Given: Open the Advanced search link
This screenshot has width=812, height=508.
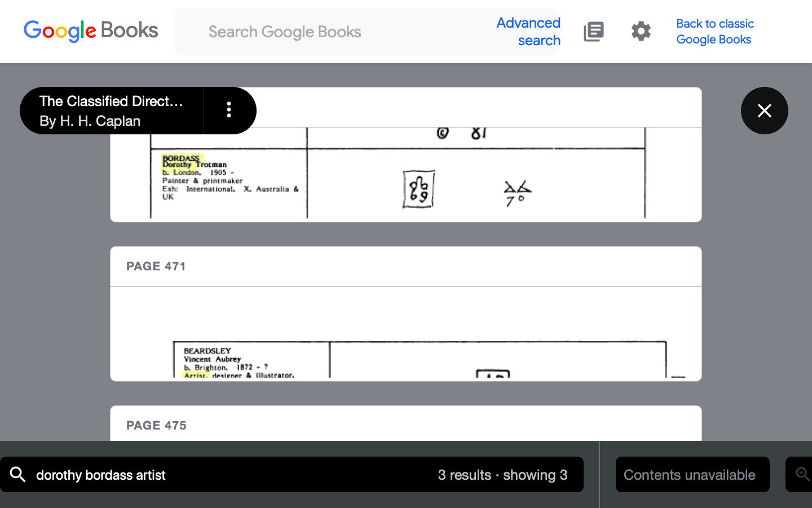Looking at the screenshot, I should (x=528, y=32).
